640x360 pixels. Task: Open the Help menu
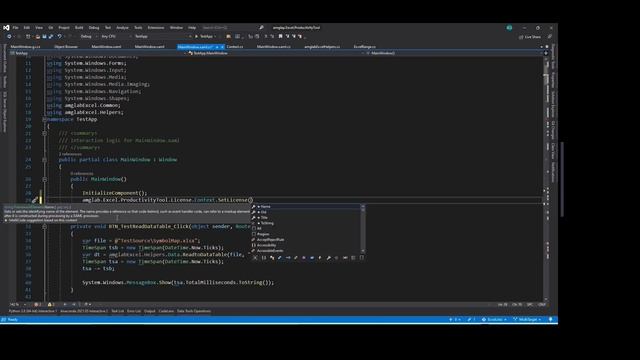click(192, 28)
